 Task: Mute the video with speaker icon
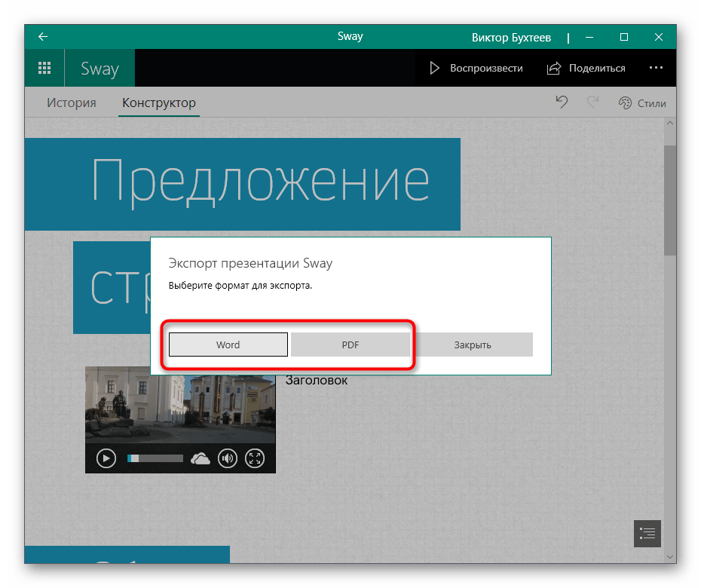pyautogui.click(x=227, y=458)
